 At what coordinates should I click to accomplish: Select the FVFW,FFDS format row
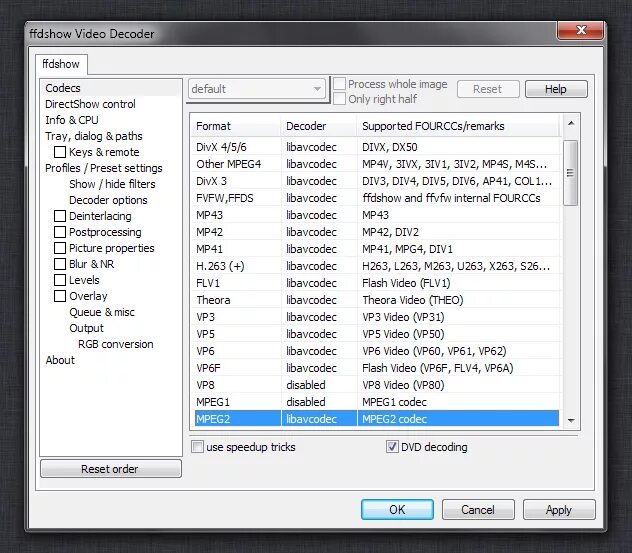pyautogui.click(x=376, y=198)
